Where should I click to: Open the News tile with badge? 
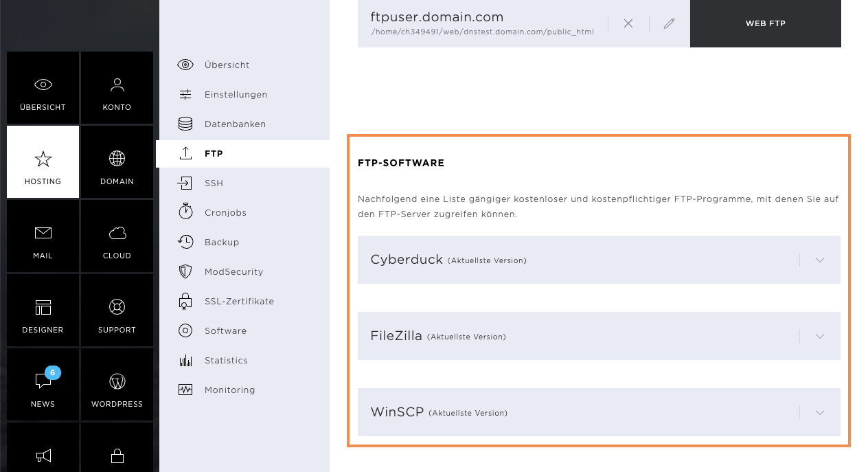pos(43,384)
